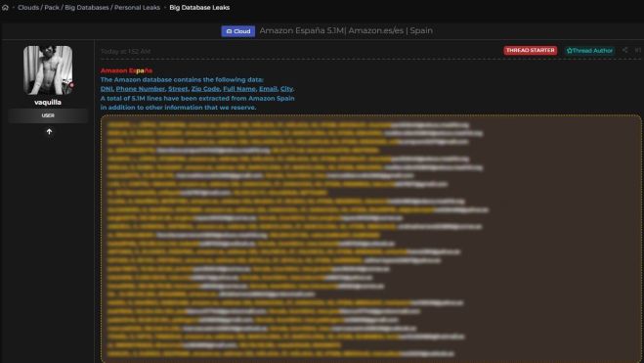
Task: Click the star icon in Thread Author badge
Action: (570, 51)
